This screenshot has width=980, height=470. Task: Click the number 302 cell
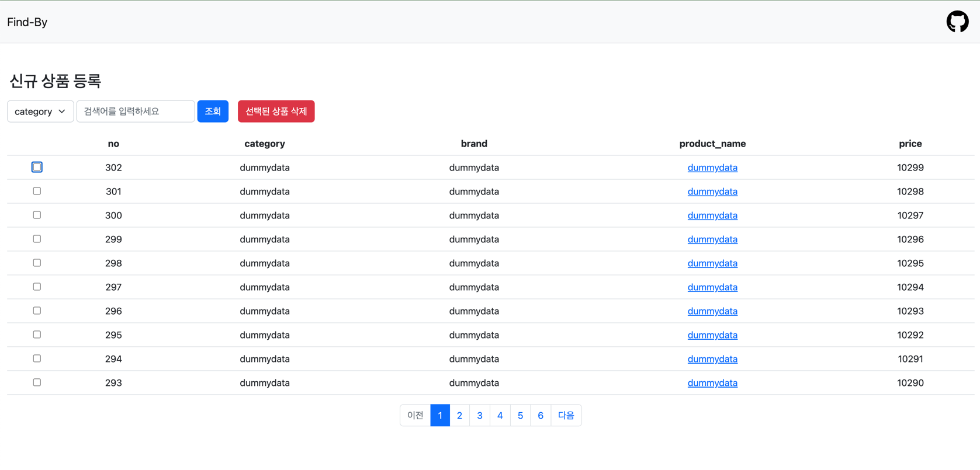[113, 168]
